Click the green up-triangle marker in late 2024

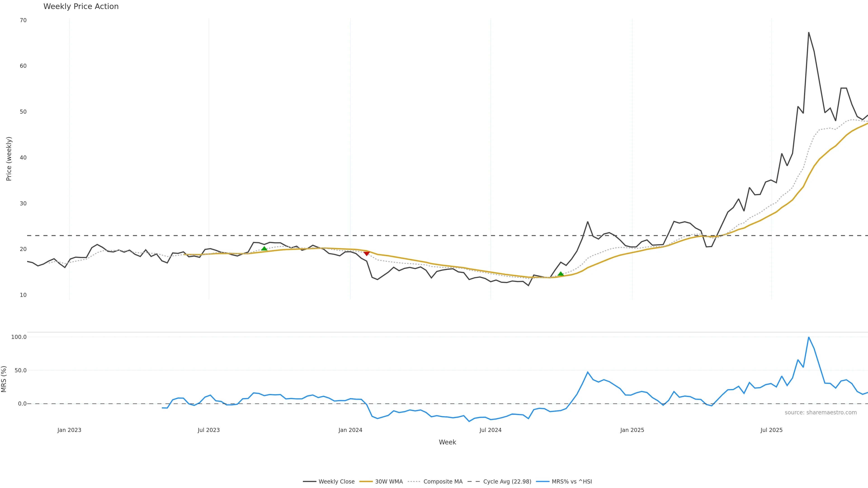[x=561, y=274]
